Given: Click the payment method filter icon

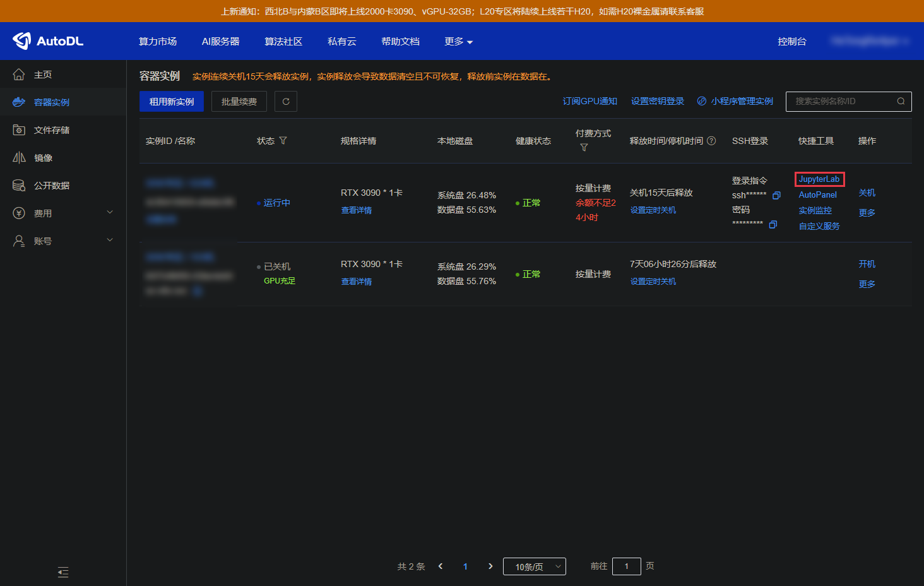Looking at the screenshot, I should click(x=584, y=148).
